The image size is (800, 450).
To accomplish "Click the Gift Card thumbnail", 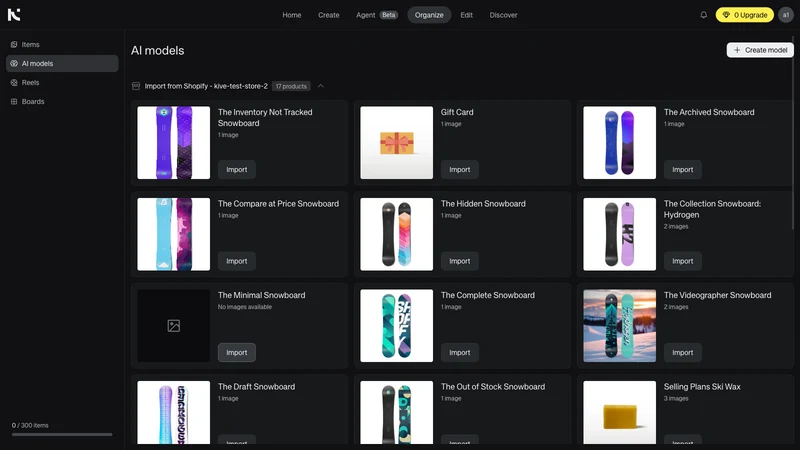I will point(396,142).
